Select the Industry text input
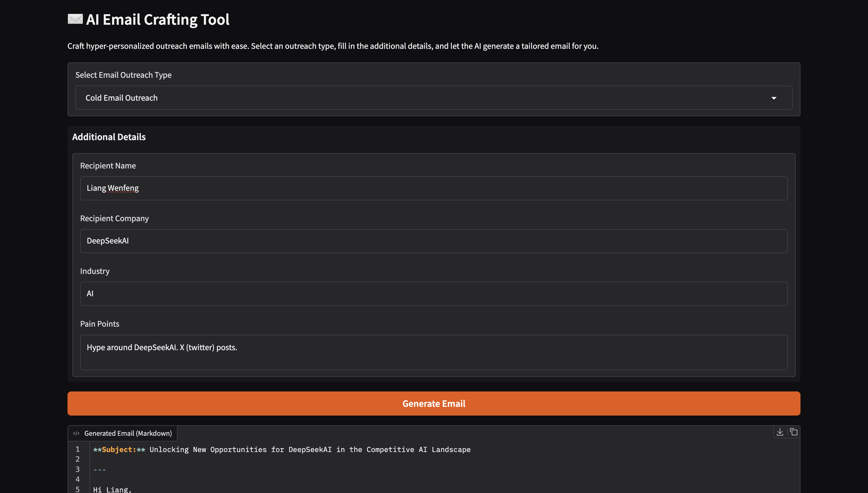Viewport: 868px width, 493px height. (433, 294)
